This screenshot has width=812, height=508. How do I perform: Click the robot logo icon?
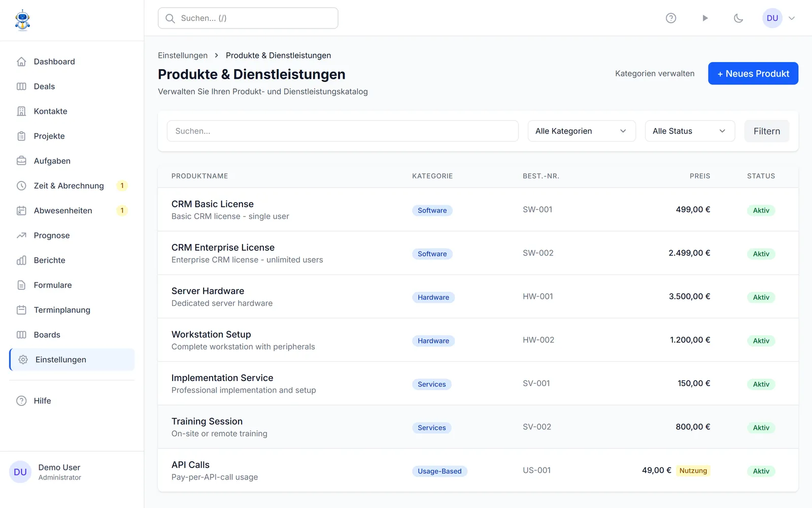[22, 20]
